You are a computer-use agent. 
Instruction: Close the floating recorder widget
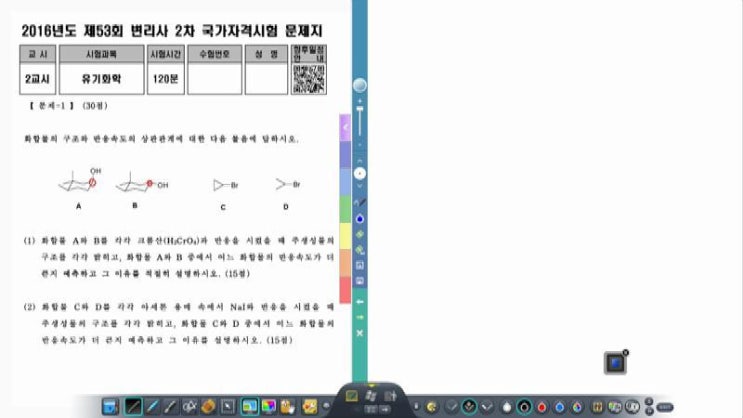pyautogui.click(x=625, y=353)
